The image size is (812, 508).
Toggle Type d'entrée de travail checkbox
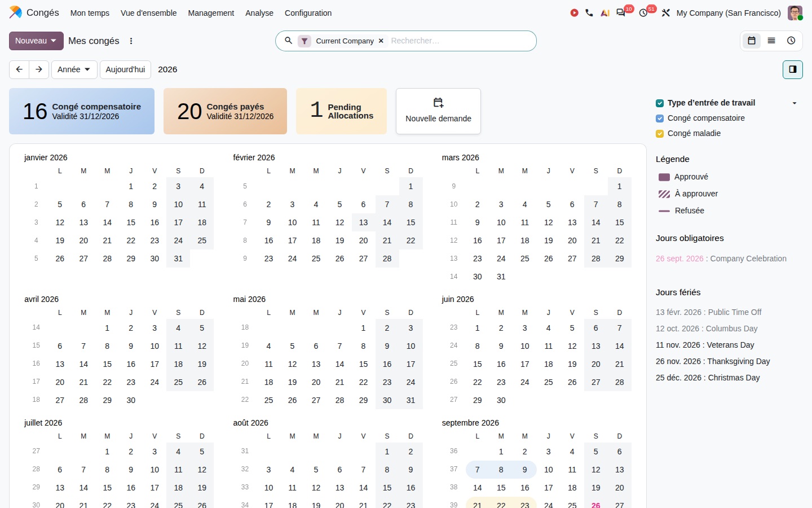(x=660, y=103)
